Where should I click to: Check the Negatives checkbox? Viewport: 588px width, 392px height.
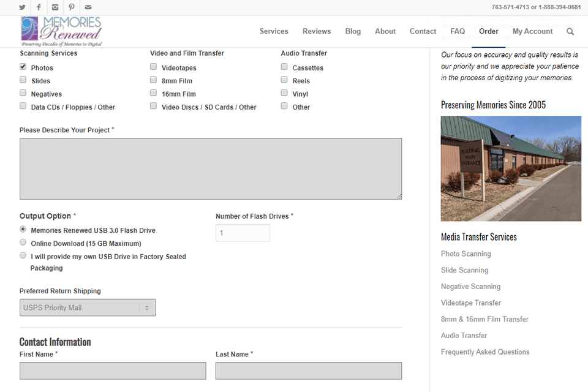23,93
